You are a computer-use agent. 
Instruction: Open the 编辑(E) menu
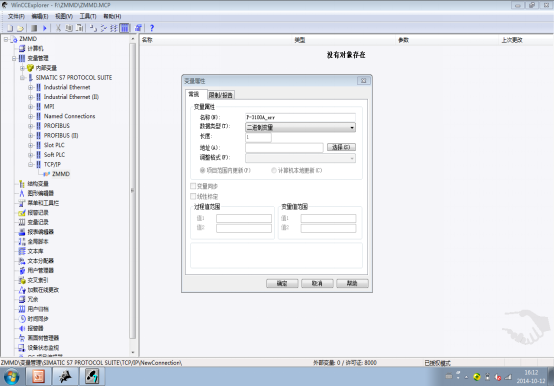(40, 16)
